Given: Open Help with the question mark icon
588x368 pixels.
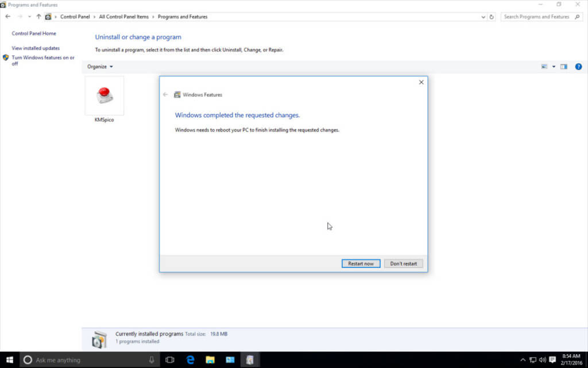Looking at the screenshot, I should (x=578, y=67).
